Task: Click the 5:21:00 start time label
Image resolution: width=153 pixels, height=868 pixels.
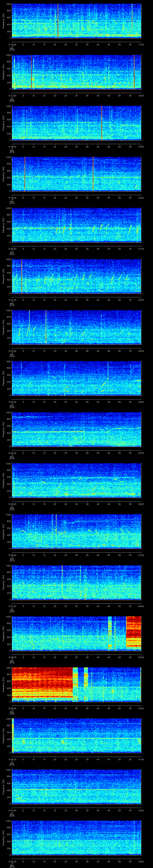Action: 12,300
